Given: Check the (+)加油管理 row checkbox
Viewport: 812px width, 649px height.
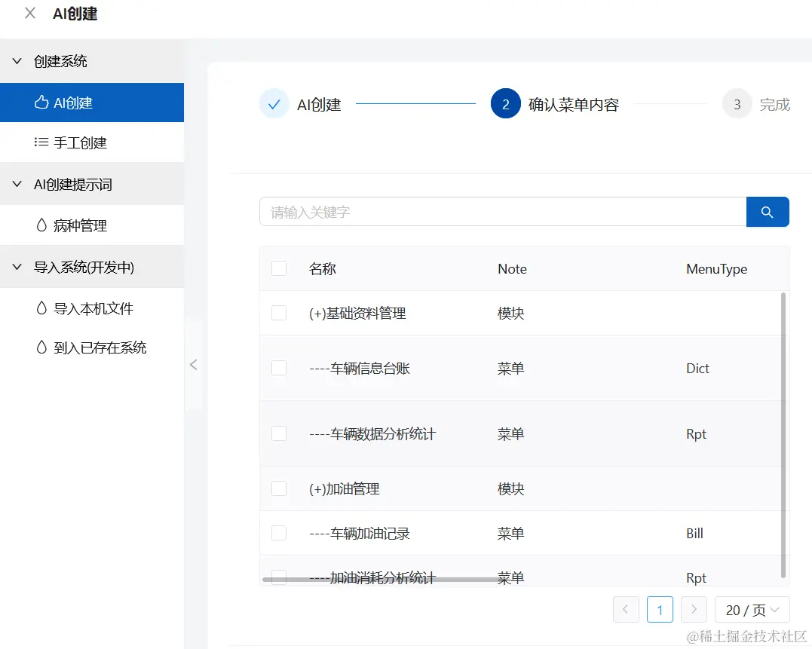Looking at the screenshot, I should click(x=279, y=488).
